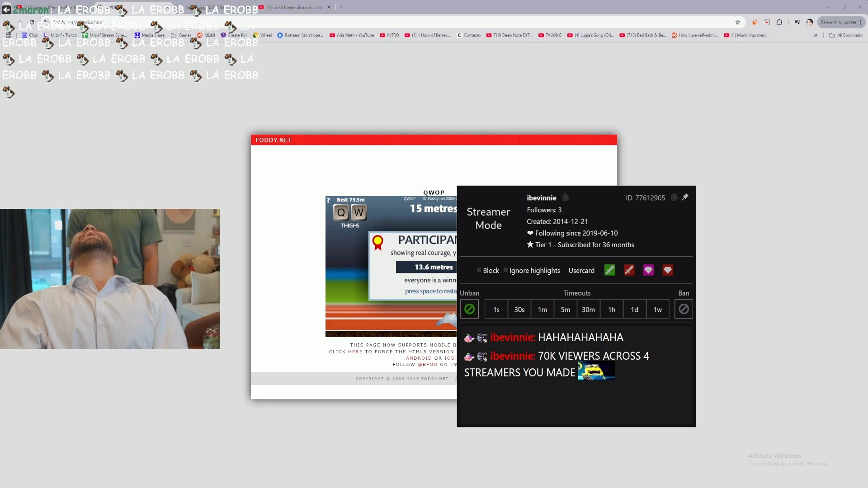Screen dimensions: 868x488
Task: Click the Android link
Action: click(419, 358)
